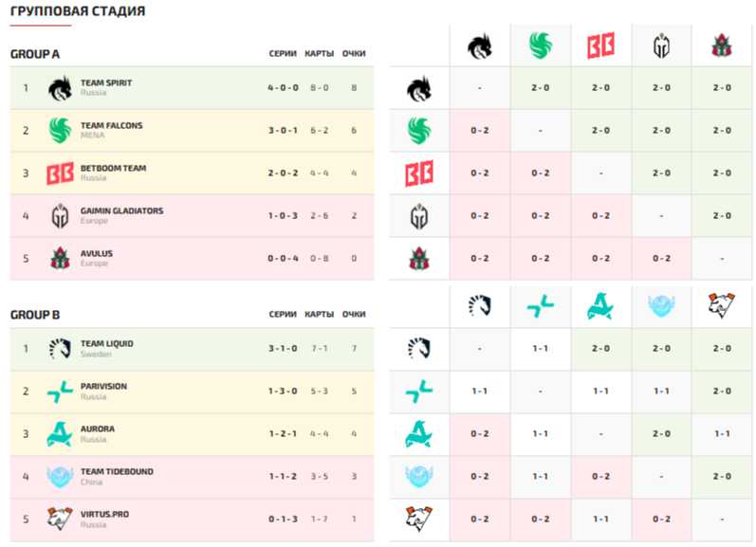Click the GROUP A heading

(35, 54)
